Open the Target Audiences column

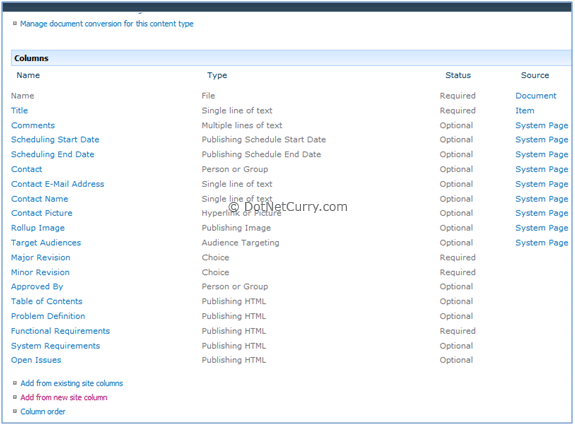[x=46, y=243]
